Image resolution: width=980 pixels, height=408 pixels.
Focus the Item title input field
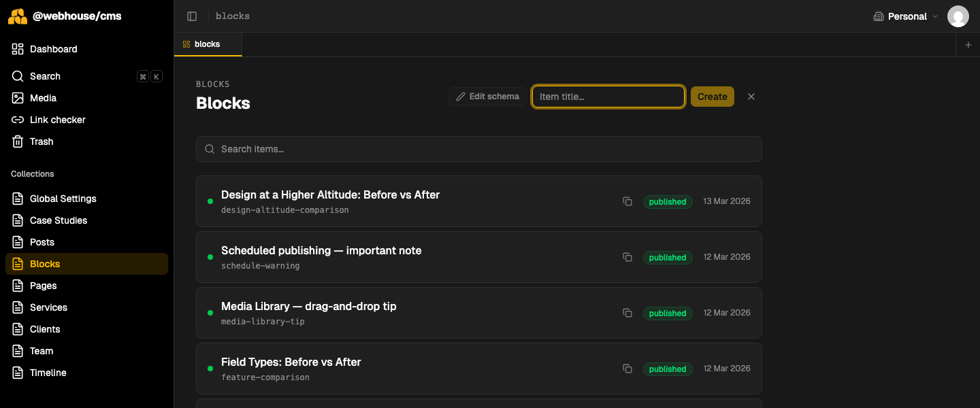[x=608, y=97]
